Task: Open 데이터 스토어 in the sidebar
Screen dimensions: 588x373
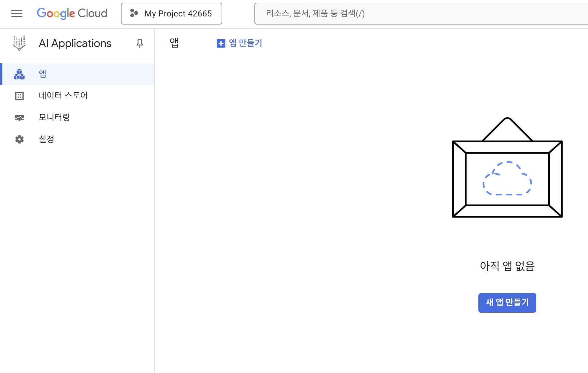Action: coord(63,96)
